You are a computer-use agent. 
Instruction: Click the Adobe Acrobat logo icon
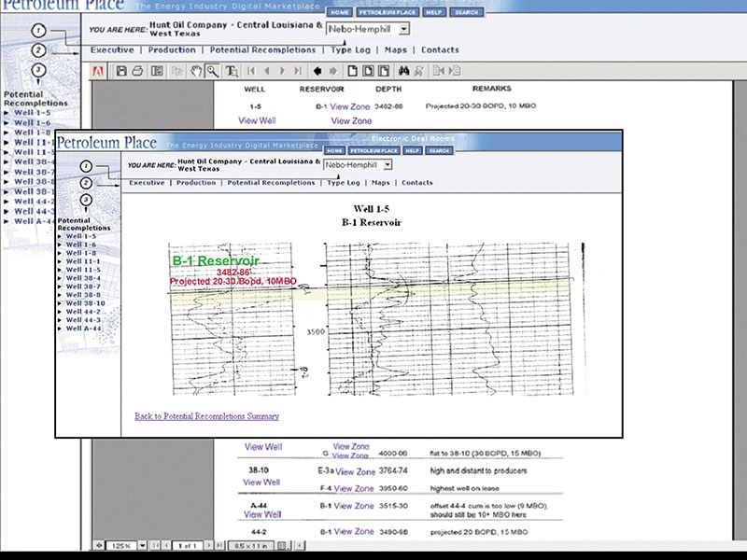pyautogui.click(x=99, y=71)
